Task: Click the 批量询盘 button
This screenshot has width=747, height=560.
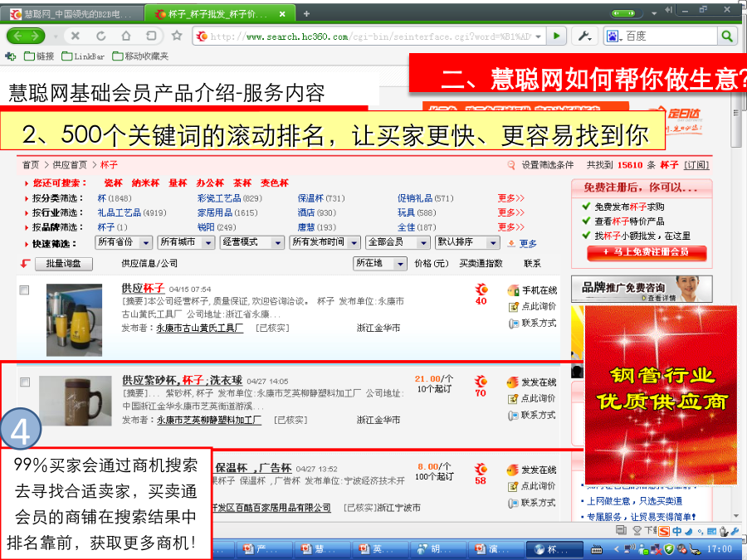Action: click(63, 264)
